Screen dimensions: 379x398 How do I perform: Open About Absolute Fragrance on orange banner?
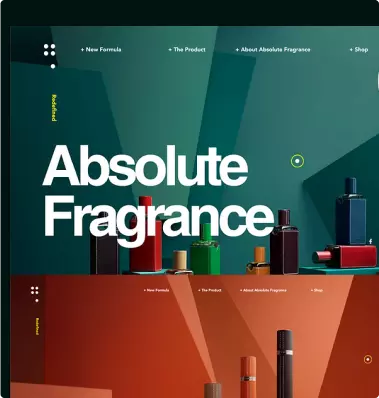[263, 290]
